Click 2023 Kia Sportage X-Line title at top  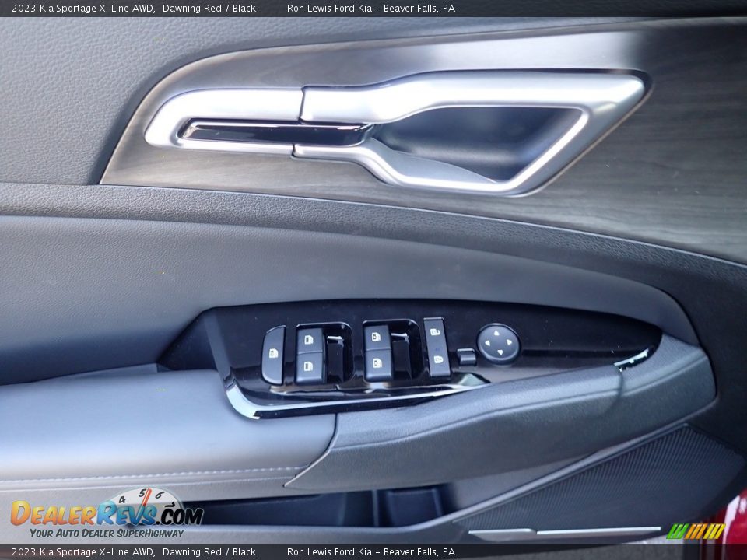(82, 9)
